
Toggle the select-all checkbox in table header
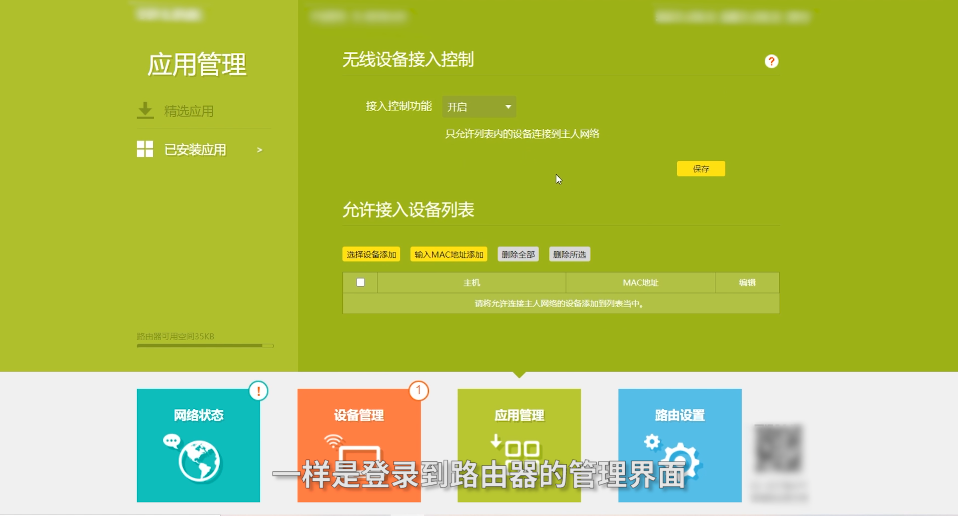[360, 282]
